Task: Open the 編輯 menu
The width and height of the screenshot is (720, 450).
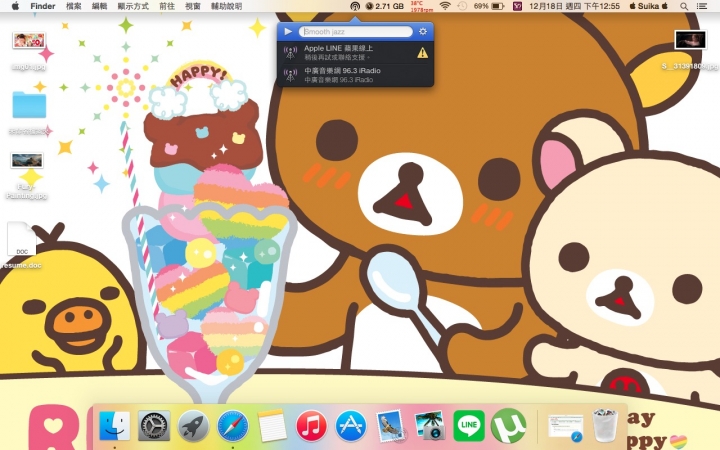Action: (x=100, y=6)
